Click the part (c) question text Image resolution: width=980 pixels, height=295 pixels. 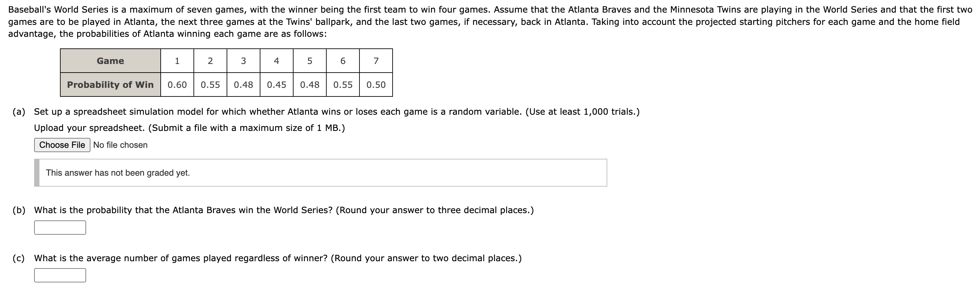click(278, 258)
